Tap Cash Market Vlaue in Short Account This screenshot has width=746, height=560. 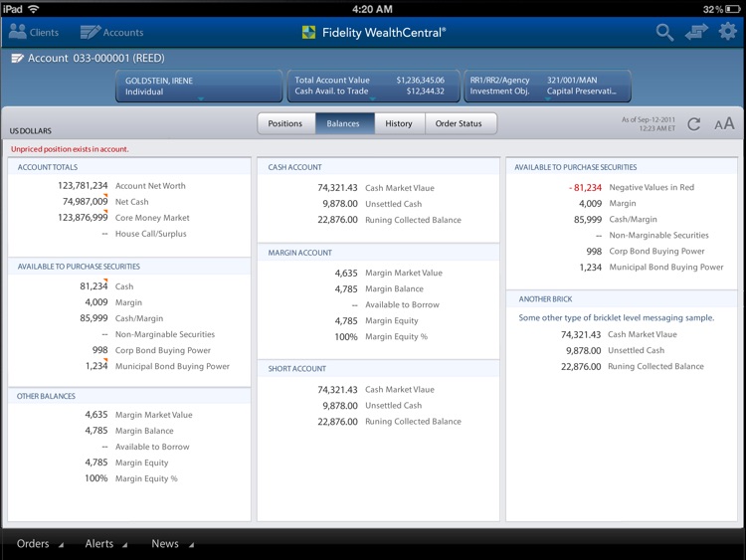tap(400, 389)
